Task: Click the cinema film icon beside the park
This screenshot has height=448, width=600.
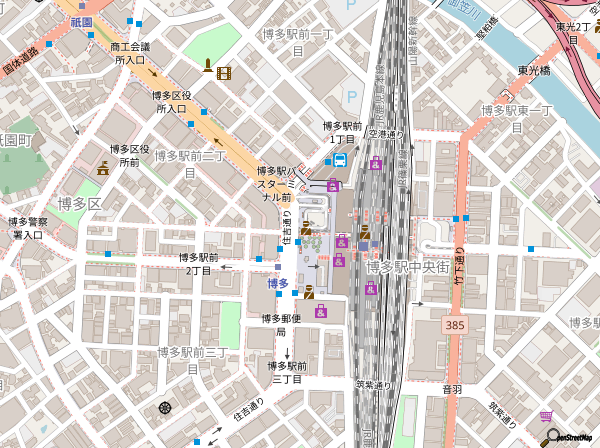Action: coord(224,72)
